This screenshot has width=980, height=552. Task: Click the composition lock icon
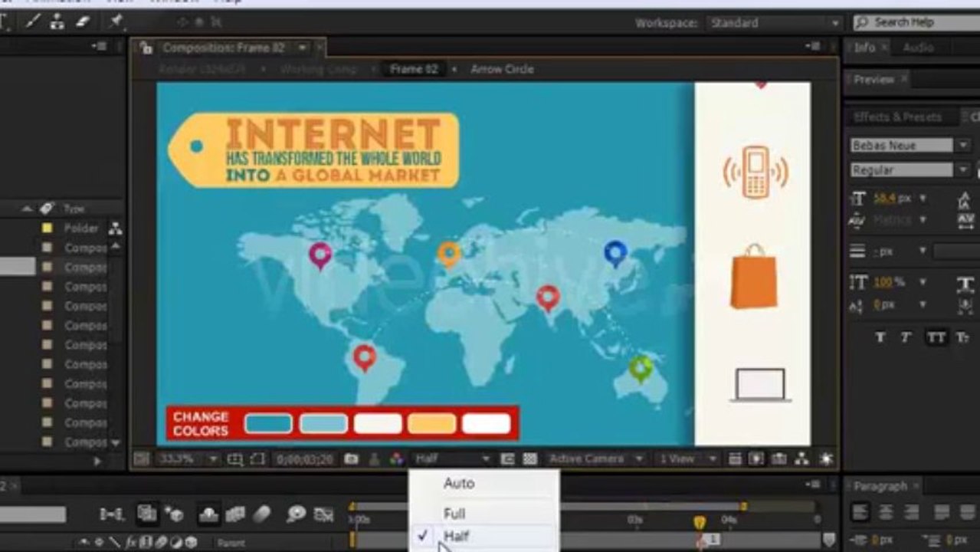pos(146,48)
